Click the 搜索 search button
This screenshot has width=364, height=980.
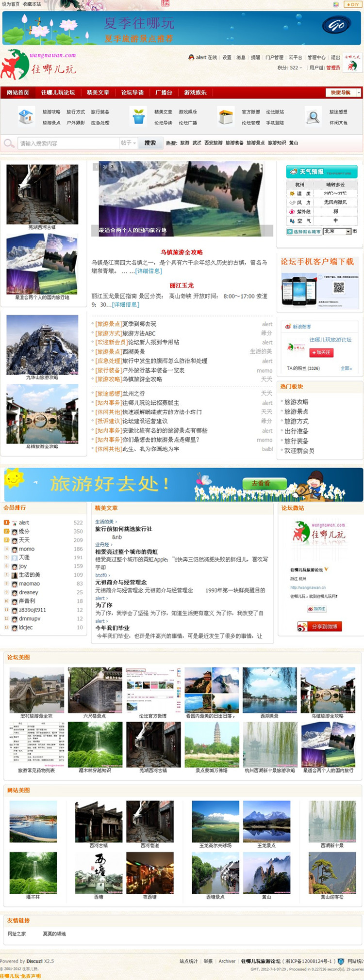[x=150, y=143]
